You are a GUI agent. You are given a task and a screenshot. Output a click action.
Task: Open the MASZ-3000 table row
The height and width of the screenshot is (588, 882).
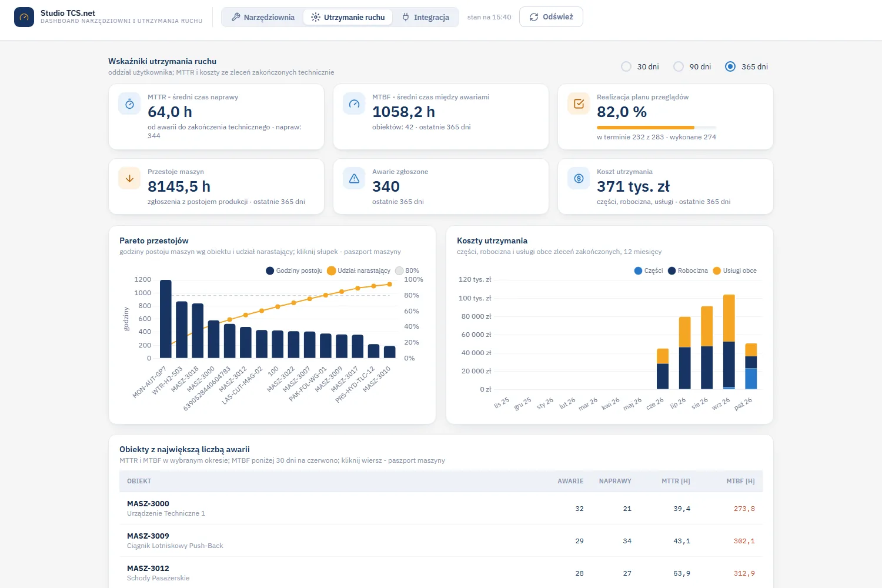(x=441, y=508)
